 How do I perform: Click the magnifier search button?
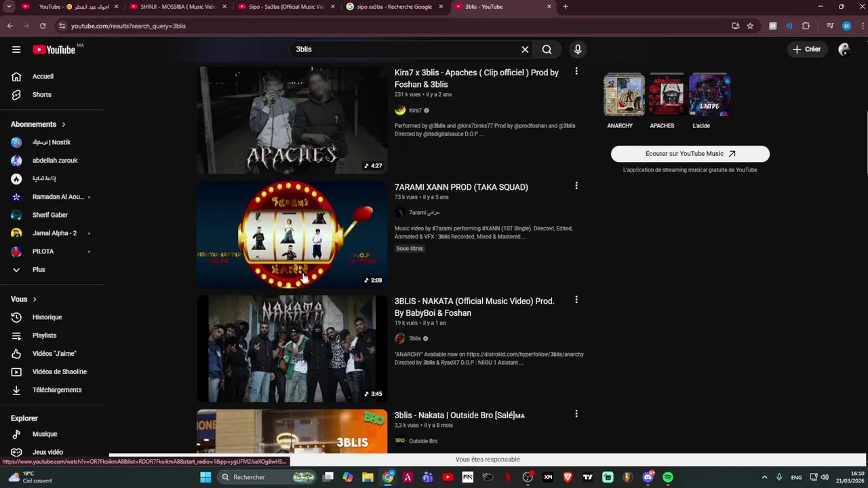click(547, 49)
